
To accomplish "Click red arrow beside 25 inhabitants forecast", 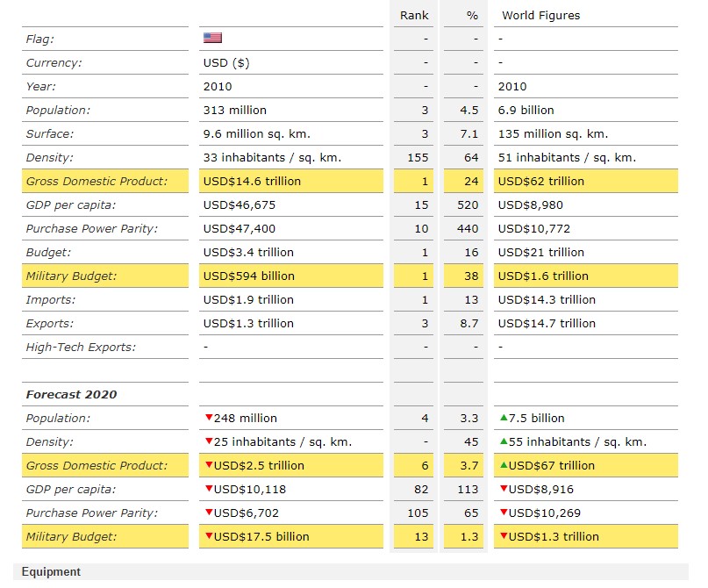I will click(208, 441).
